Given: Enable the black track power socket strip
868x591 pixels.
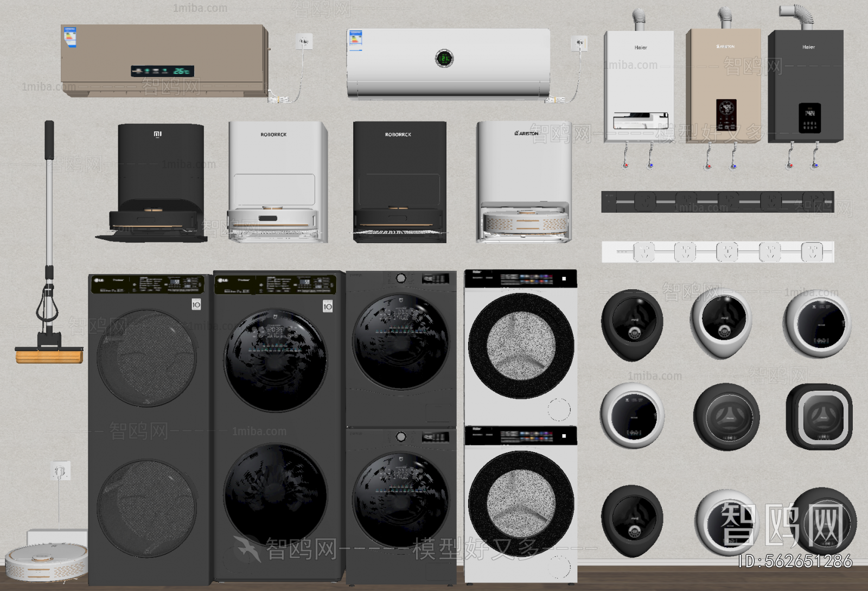Looking at the screenshot, I should point(716,202).
